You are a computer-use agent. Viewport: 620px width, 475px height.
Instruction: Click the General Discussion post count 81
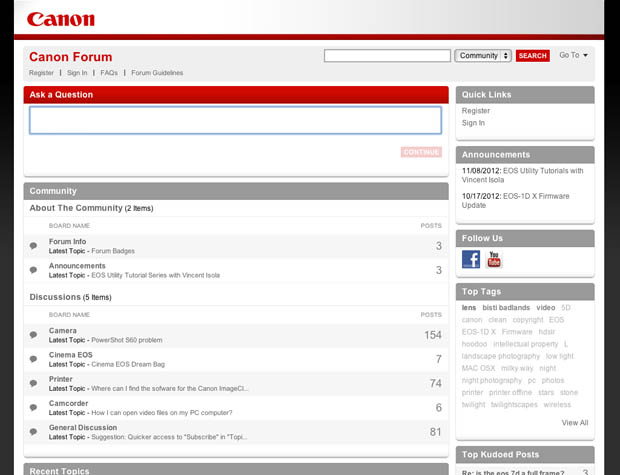[435, 432]
